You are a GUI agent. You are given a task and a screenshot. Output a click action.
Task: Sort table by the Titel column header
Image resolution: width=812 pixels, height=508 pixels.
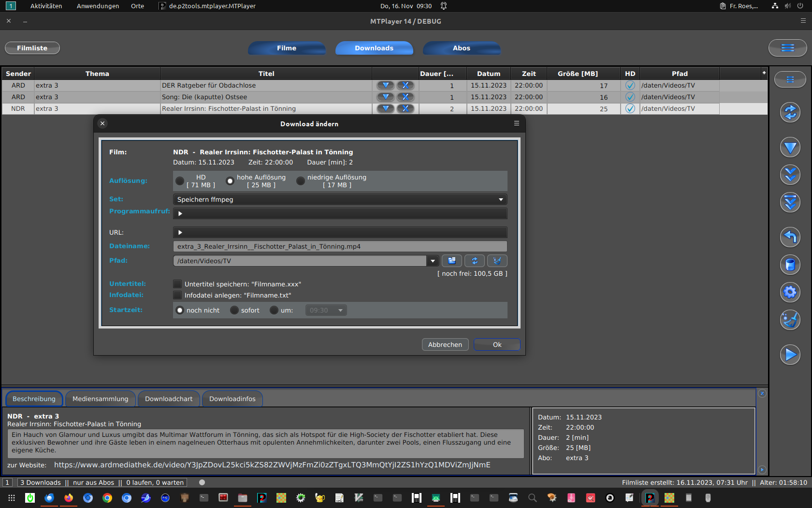point(266,74)
